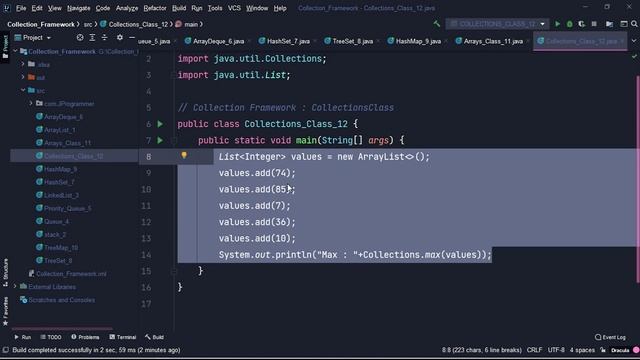
Task: Fold the import block
Action: click(x=174, y=75)
